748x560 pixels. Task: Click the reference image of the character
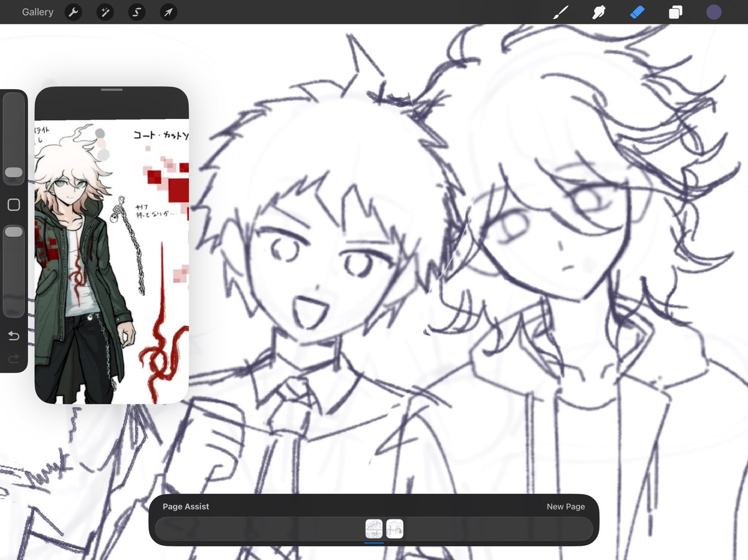112,262
